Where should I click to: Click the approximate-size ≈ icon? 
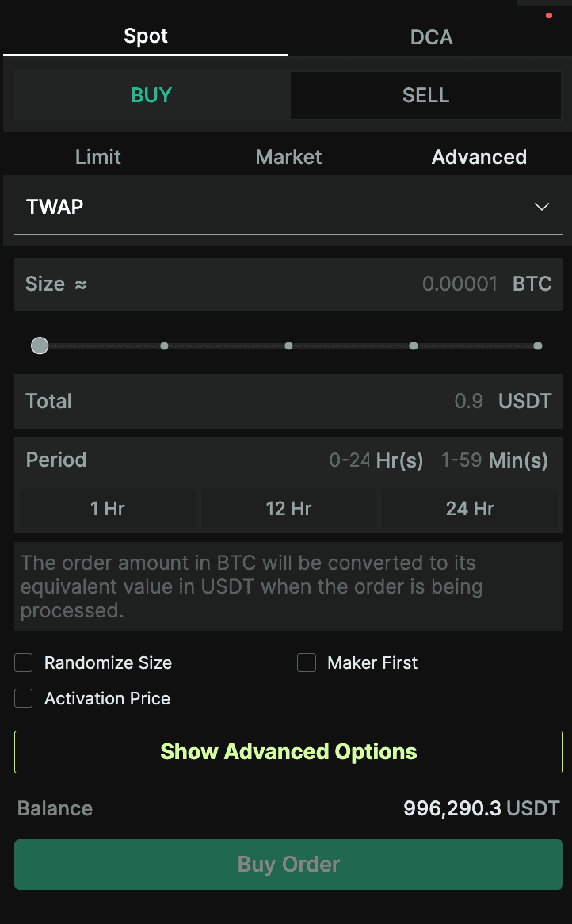[x=81, y=285]
